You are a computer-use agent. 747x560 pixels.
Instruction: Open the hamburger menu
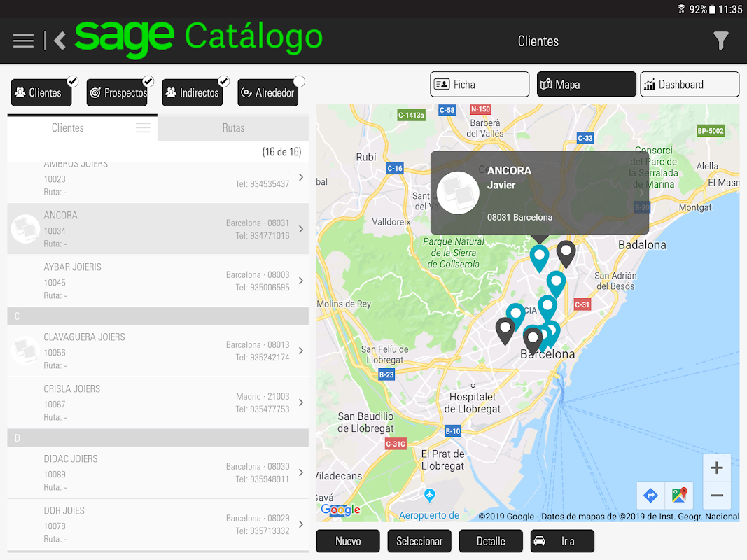tap(23, 41)
